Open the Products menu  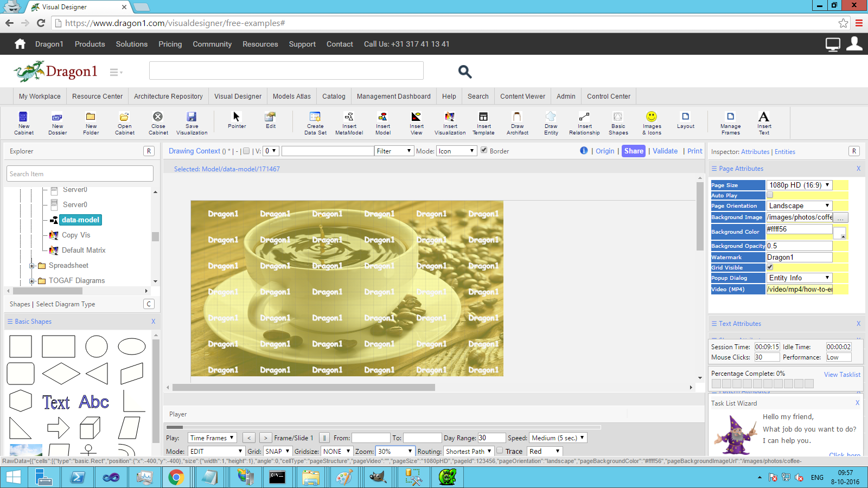(90, 44)
